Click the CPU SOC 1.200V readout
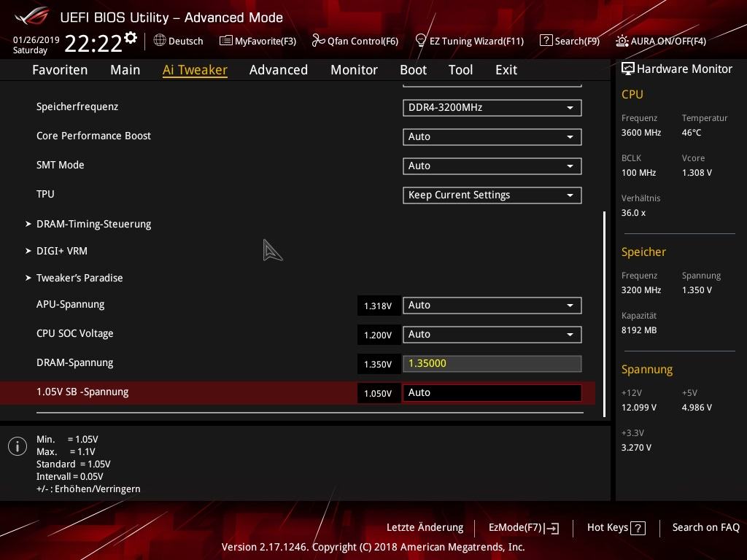 (x=379, y=335)
